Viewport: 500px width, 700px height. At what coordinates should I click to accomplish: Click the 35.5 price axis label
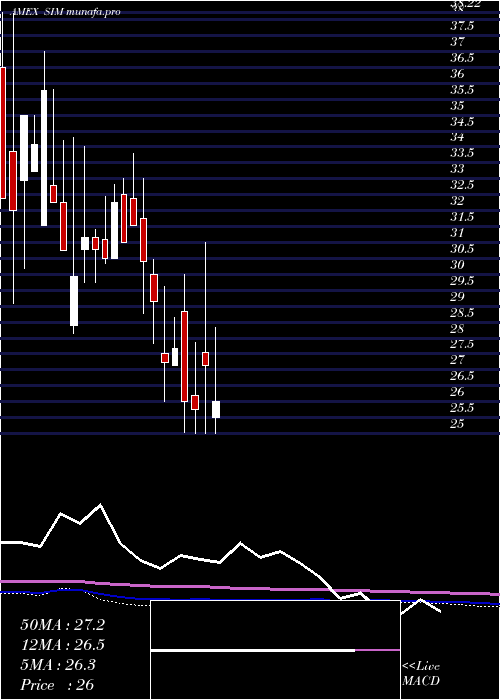point(462,90)
